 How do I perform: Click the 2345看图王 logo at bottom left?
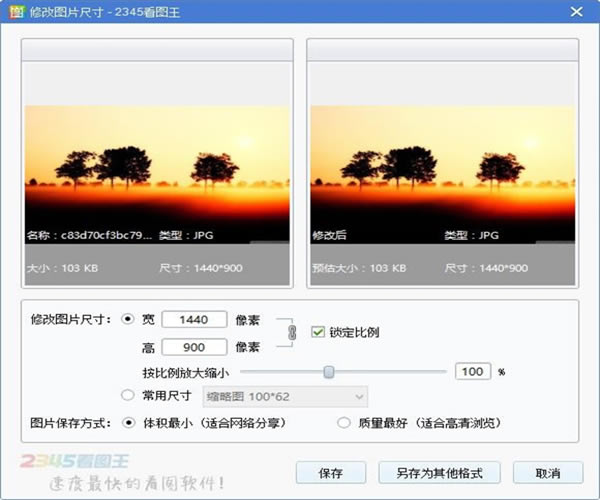73,462
